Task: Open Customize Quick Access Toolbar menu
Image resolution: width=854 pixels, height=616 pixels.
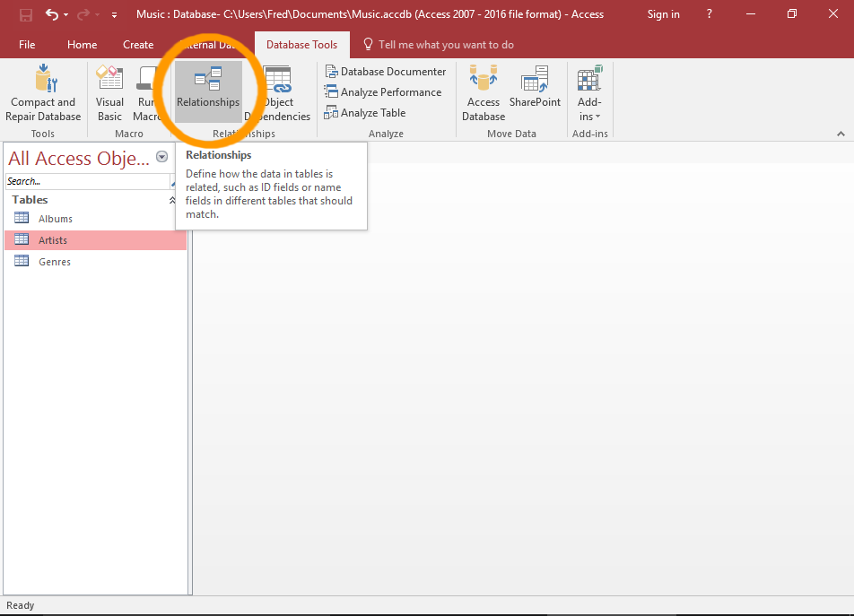Action: 114,15
